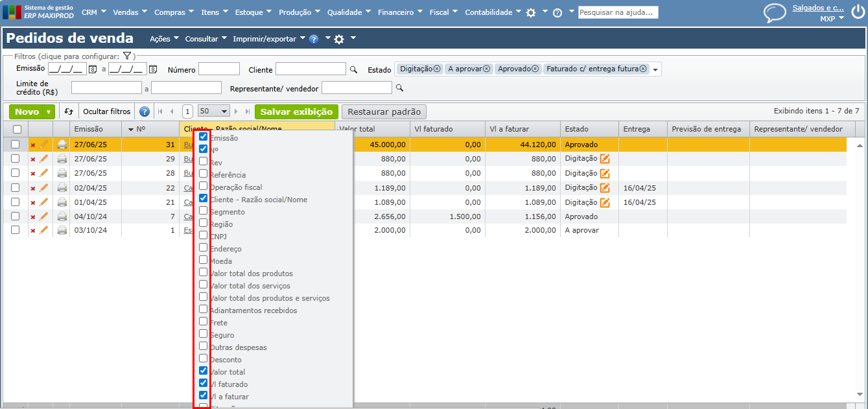Click the Pesquisar na ajuda search field
The height and width of the screenshot is (409, 868).
618,12
